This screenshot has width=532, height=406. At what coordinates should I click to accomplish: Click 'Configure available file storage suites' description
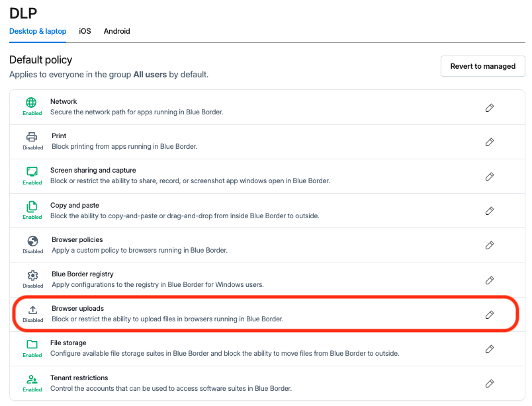tap(224, 353)
